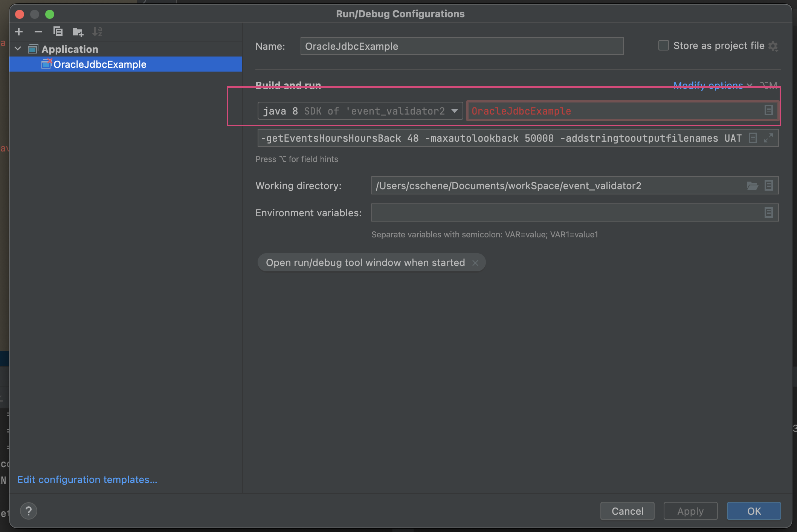
Task: Remove the Open run/debug tool window tag
Action: (475, 263)
